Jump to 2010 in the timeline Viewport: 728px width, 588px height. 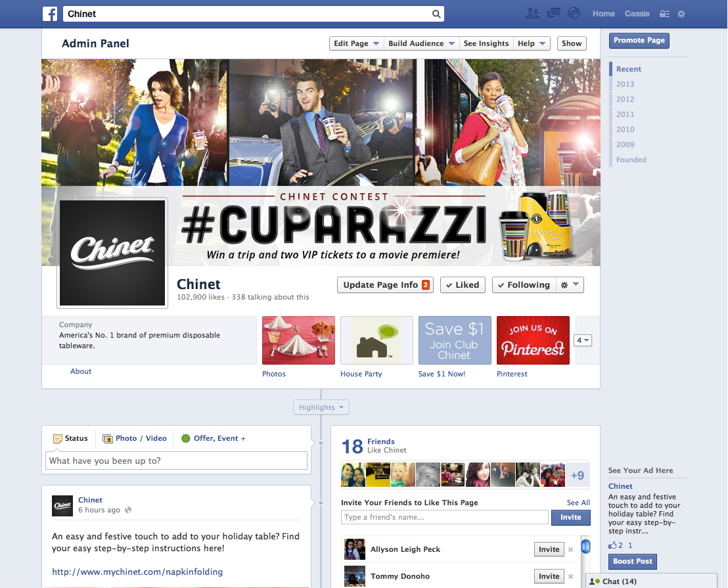(x=626, y=129)
